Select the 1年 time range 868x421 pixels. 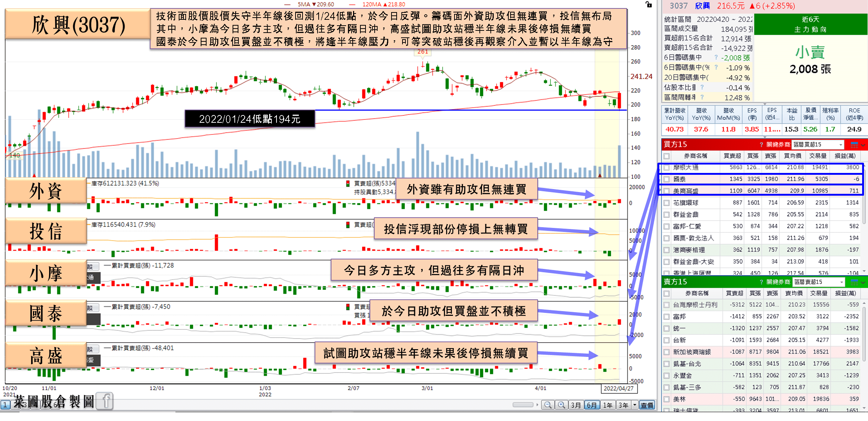[608, 405]
